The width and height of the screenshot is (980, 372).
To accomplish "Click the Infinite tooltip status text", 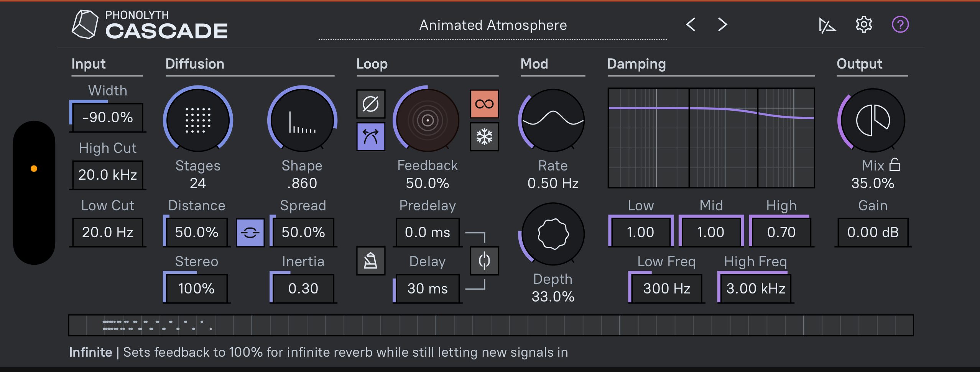I will tap(319, 352).
